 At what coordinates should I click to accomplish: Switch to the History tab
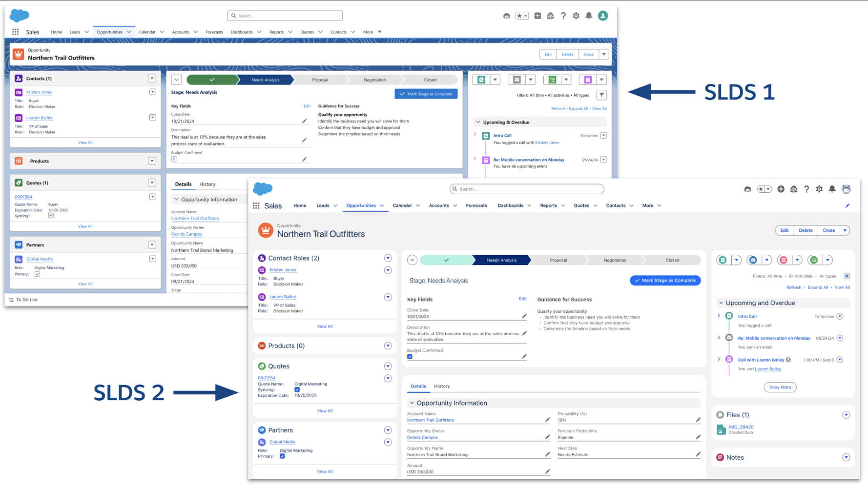(x=442, y=386)
